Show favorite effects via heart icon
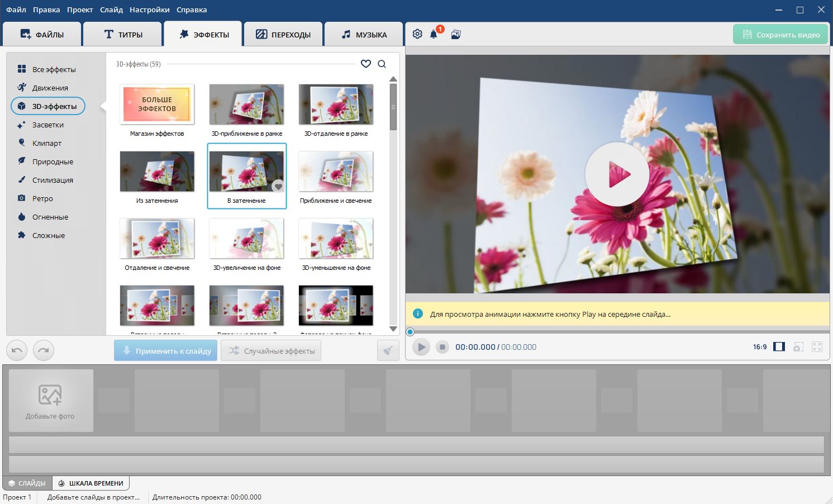 pos(366,64)
